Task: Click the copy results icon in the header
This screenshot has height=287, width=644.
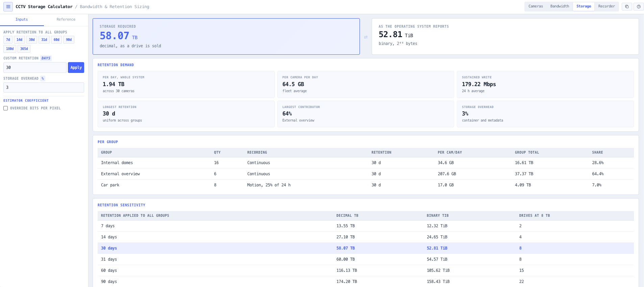Action: [x=627, y=6]
